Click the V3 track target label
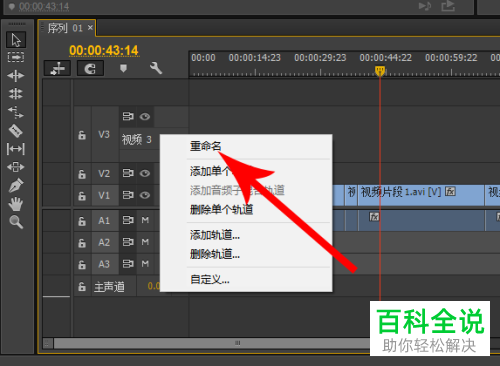 pyautogui.click(x=104, y=134)
